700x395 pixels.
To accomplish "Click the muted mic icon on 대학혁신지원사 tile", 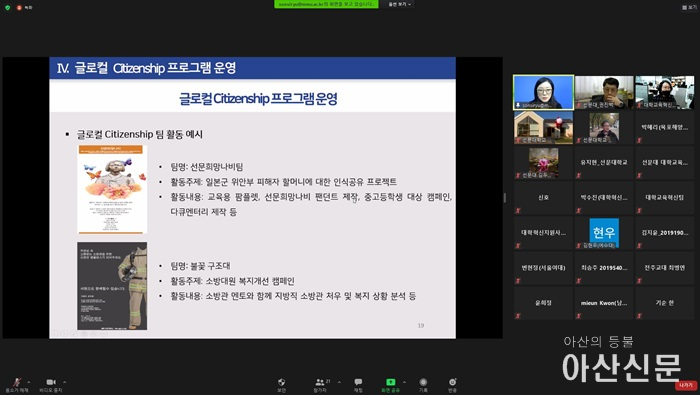I will (518, 245).
